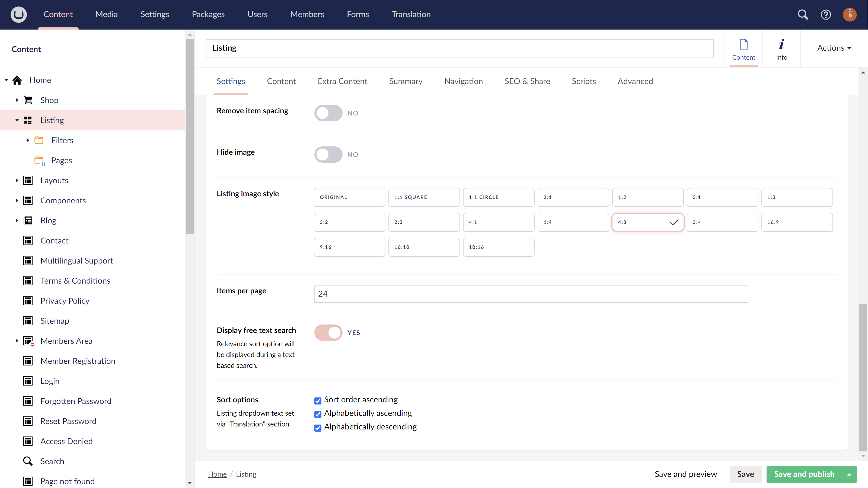Image resolution: width=868 pixels, height=488 pixels.
Task: Switch to the SEO & Share tab
Action: [x=527, y=81]
